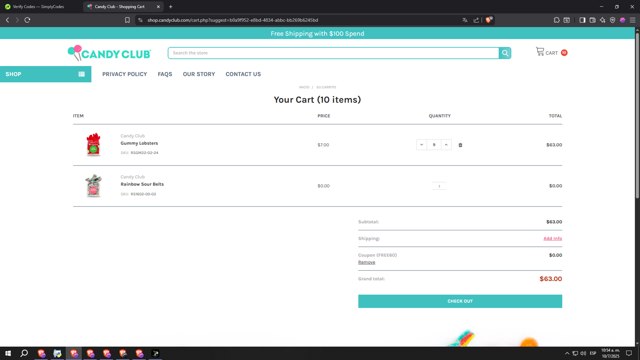
Task: Remove the applied coupon
Action: 367,262
